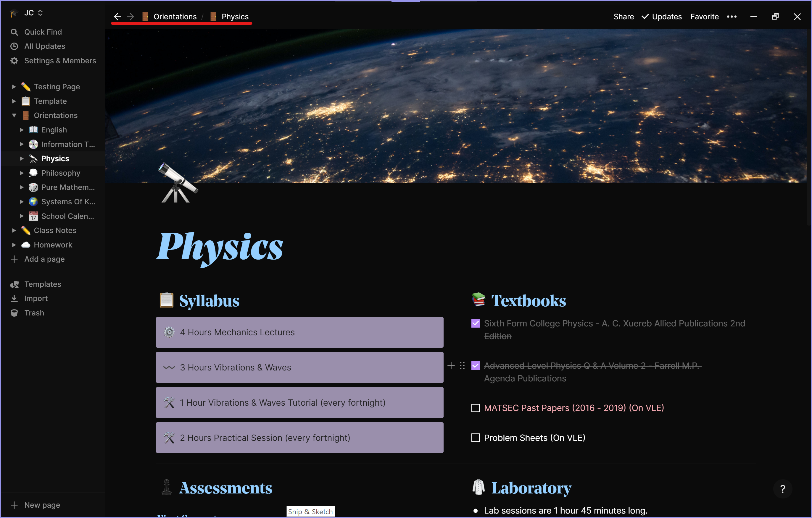The width and height of the screenshot is (812, 518).
Task: Click the 4 Hours Mechanics Lectures callout
Action: [x=299, y=332]
